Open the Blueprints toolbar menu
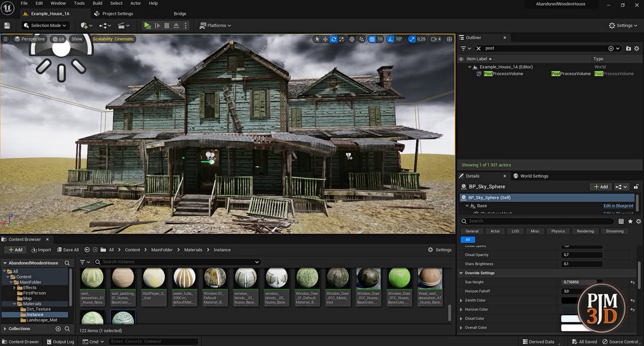 104,25
